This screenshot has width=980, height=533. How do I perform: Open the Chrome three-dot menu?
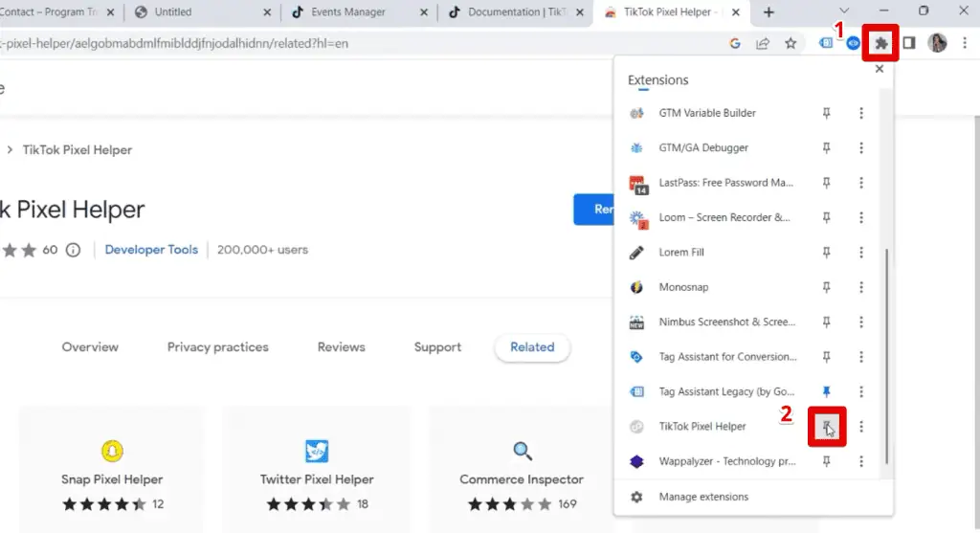coord(965,43)
